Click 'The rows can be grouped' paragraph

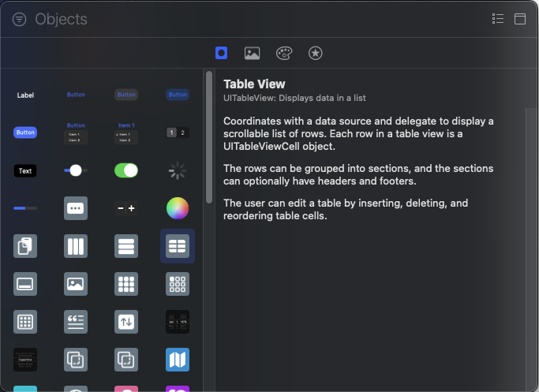point(358,174)
